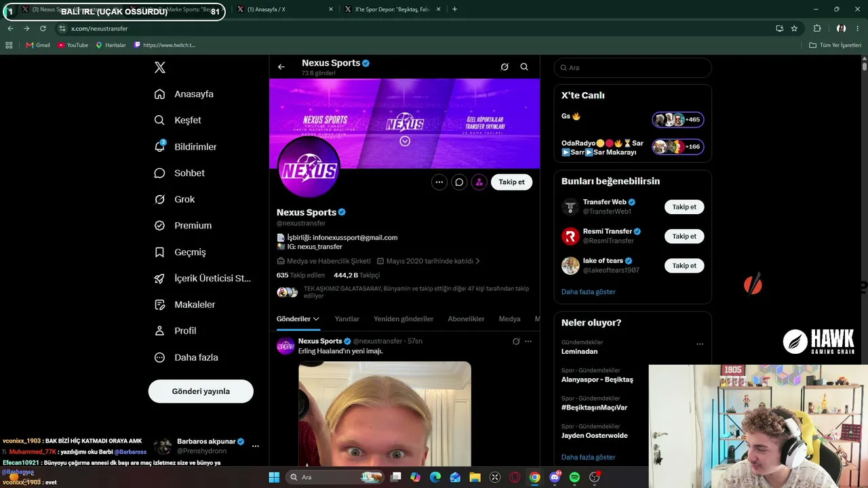Viewport: 868px width, 488px height.
Task: Click the purple subscribe person icon
Action: pos(479,182)
